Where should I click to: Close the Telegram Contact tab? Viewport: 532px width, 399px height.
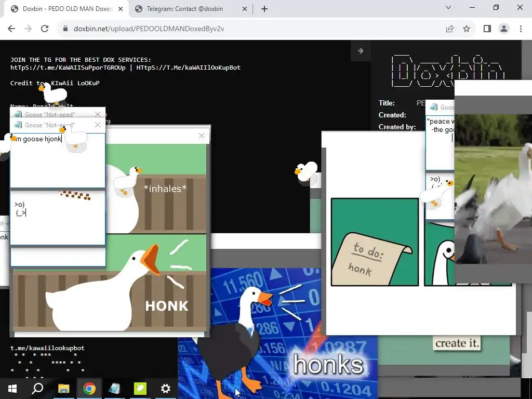pyautogui.click(x=245, y=9)
